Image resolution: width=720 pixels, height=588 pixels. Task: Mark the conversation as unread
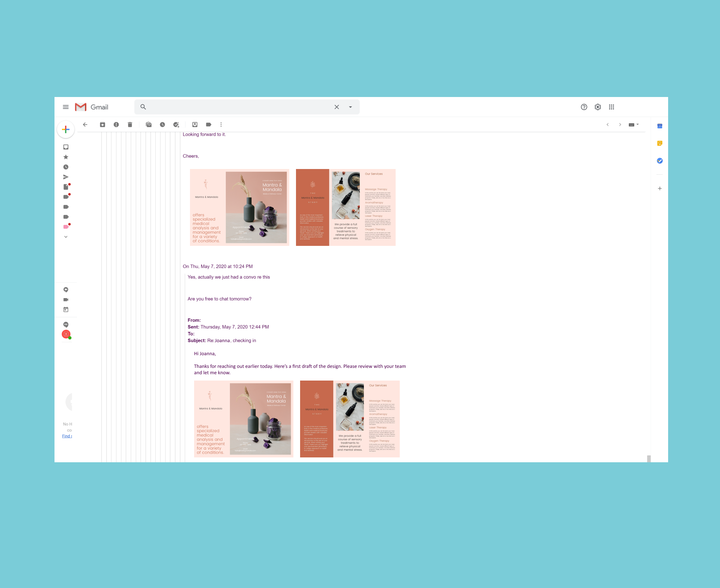coord(149,125)
